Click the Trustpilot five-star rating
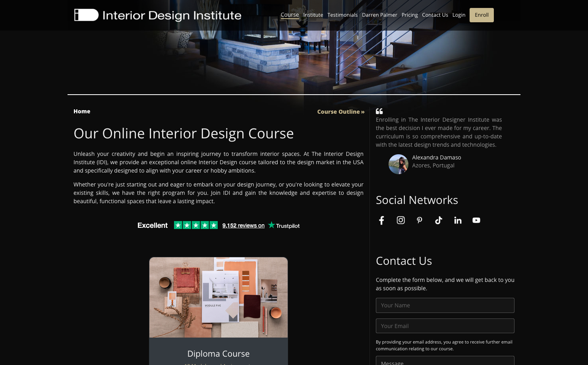Viewport: 588px width, 365px height. tap(196, 225)
